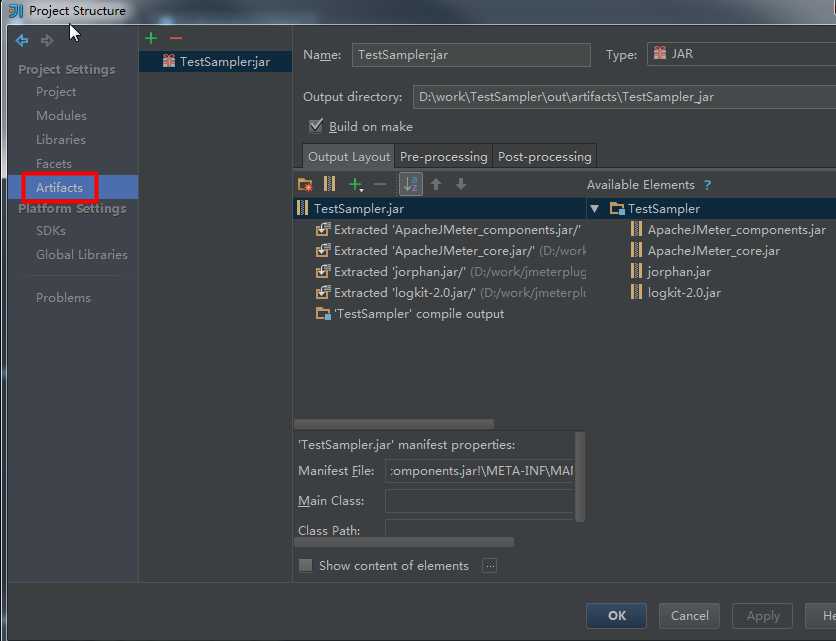
Task: Click the Main Class field
Action: pos(479,501)
